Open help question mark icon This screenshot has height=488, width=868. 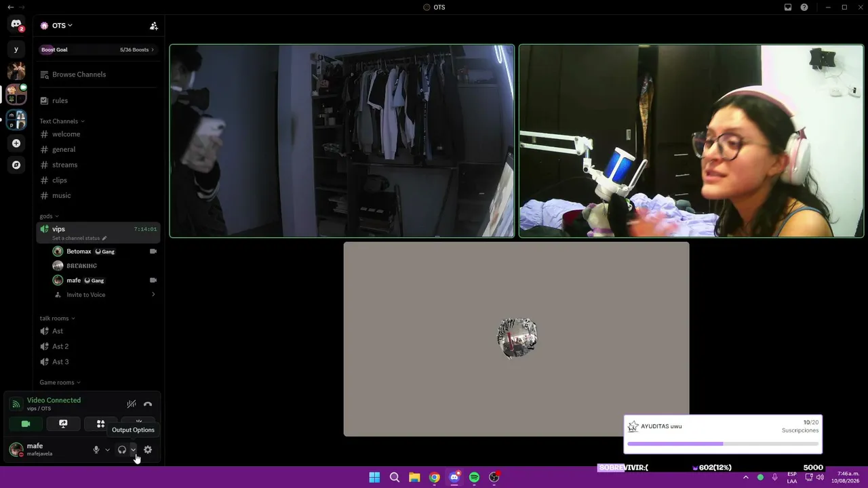click(x=804, y=7)
